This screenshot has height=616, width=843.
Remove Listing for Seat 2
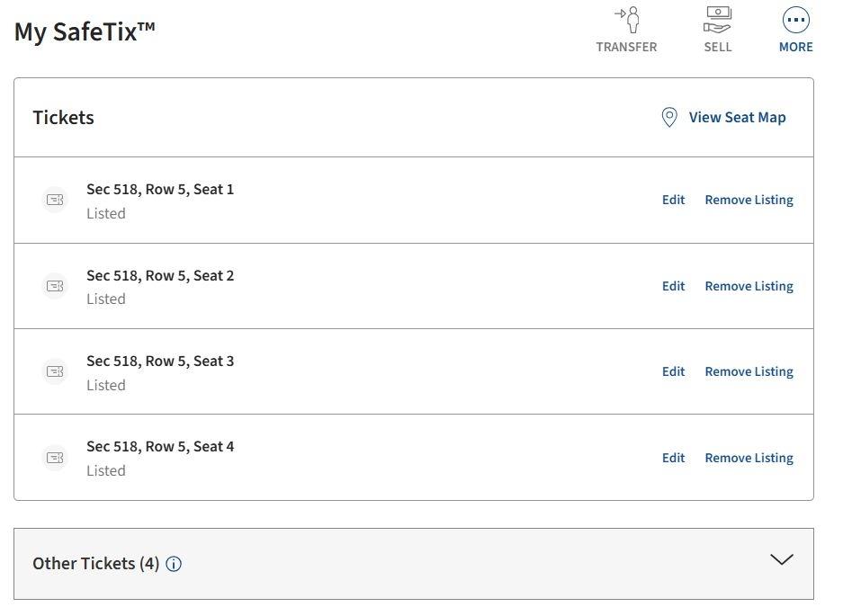tap(749, 286)
